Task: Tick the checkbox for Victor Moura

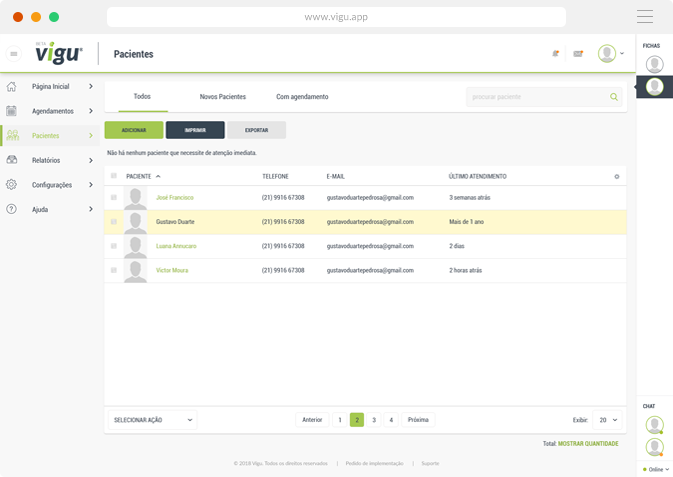Action: click(114, 270)
